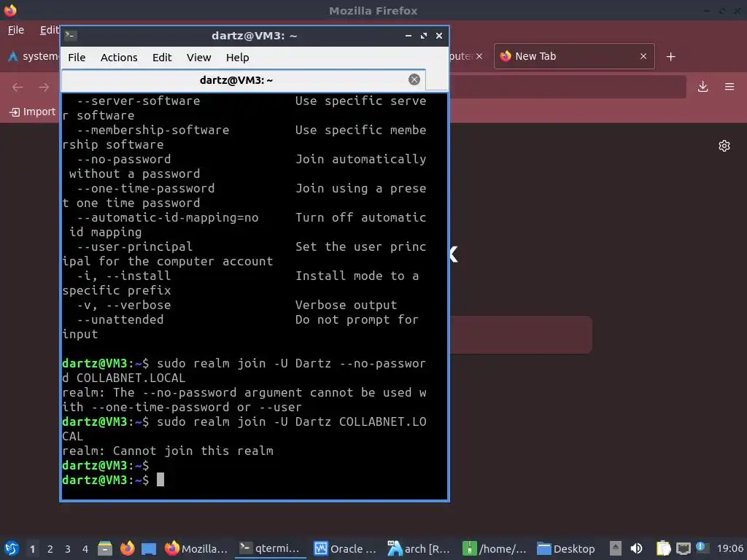Switch to the arch [Running] VM taskbar entry

coord(419,548)
